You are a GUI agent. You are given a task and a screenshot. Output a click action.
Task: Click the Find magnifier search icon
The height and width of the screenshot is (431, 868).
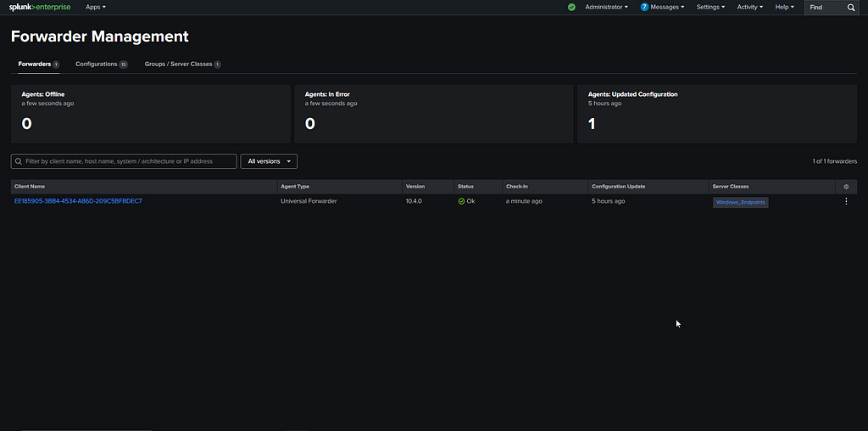[851, 7]
